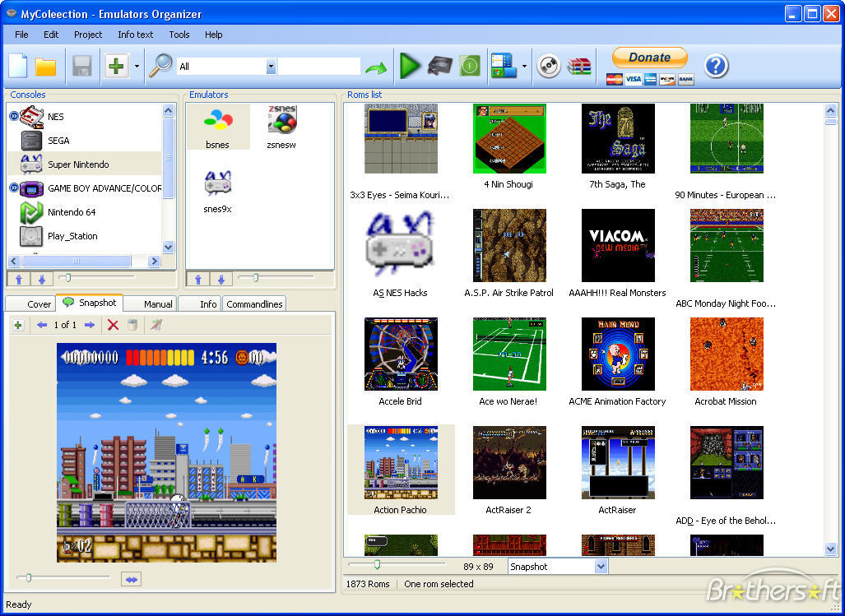Viewport: 845px width, 616px height.
Task: Open the 'All' search filter dropdown
Action: 271,67
